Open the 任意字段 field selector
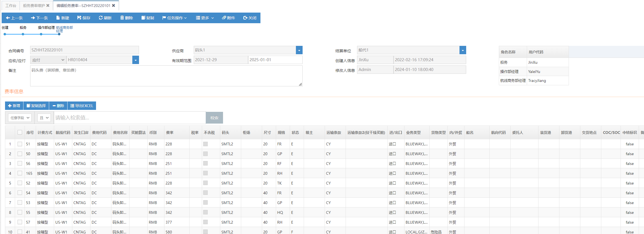The height and width of the screenshot is (234, 644). coord(20,118)
